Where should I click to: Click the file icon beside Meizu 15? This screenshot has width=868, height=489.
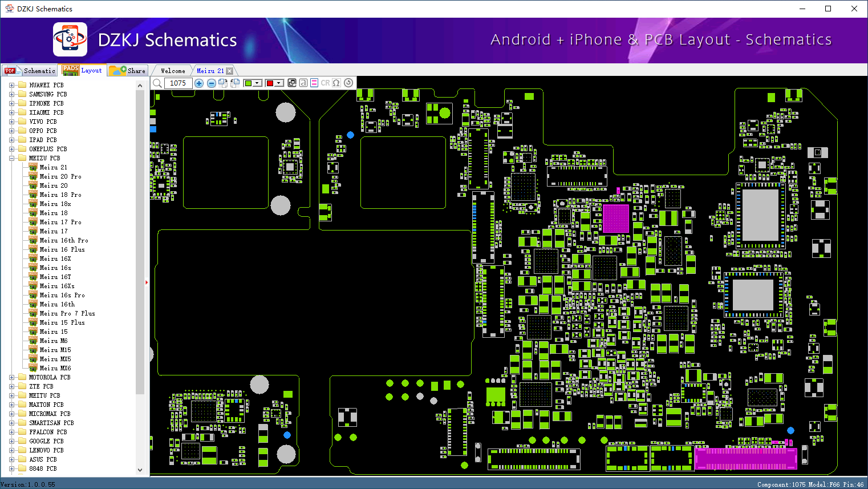pyautogui.click(x=33, y=332)
